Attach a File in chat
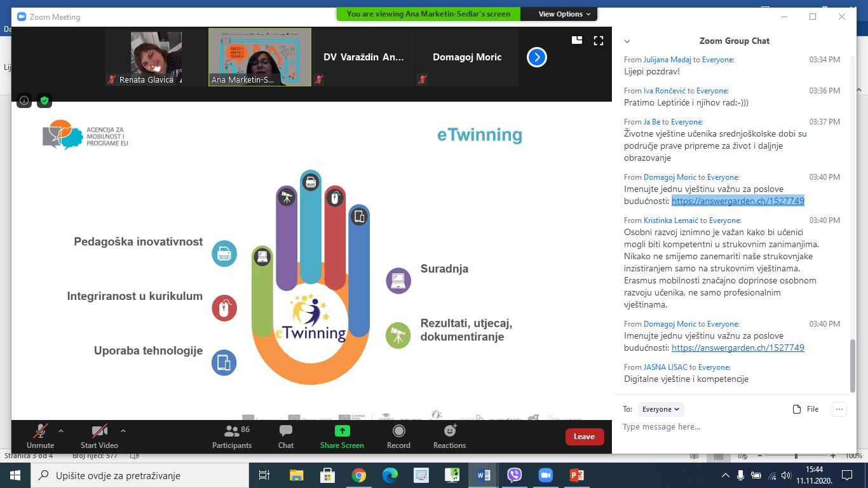This screenshot has height=488, width=868. click(x=806, y=409)
